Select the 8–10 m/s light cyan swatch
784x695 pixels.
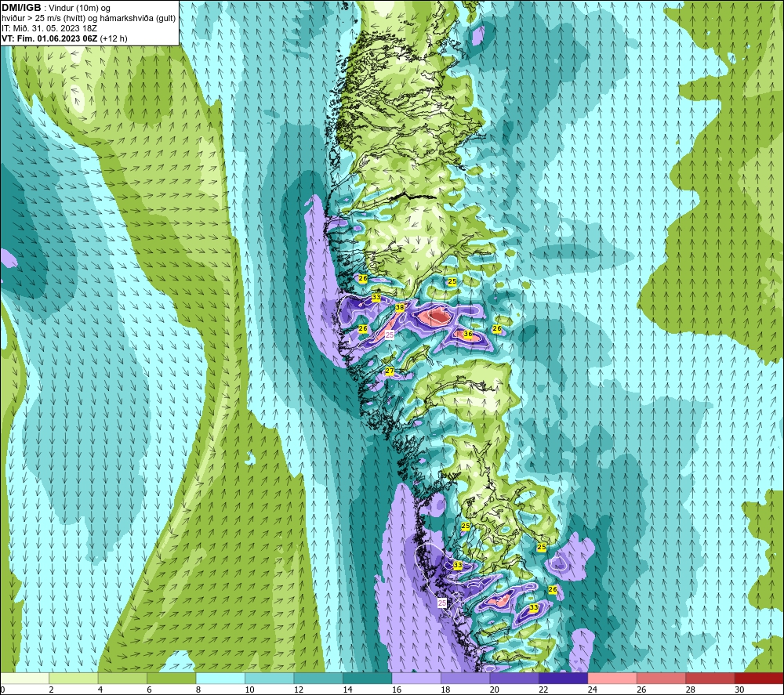(x=220, y=679)
